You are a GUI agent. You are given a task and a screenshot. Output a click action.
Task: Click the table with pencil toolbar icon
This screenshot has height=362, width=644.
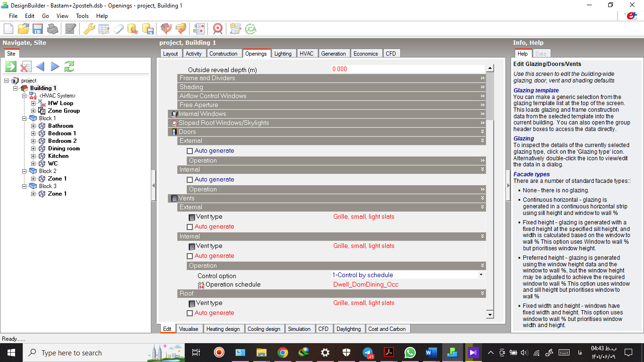pos(104,29)
